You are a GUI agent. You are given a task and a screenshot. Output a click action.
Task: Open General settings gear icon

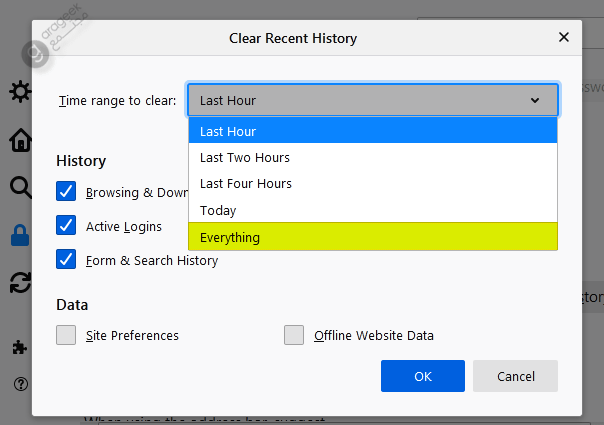20,92
